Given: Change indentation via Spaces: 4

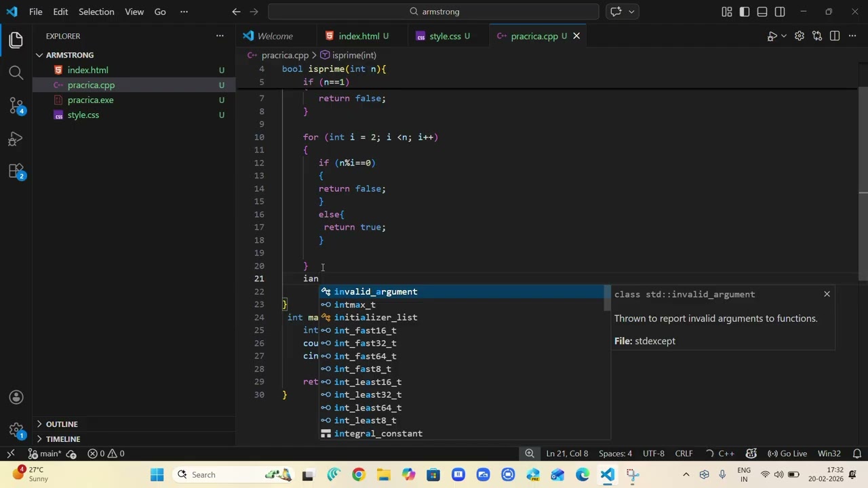Looking at the screenshot, I should 615,453.
